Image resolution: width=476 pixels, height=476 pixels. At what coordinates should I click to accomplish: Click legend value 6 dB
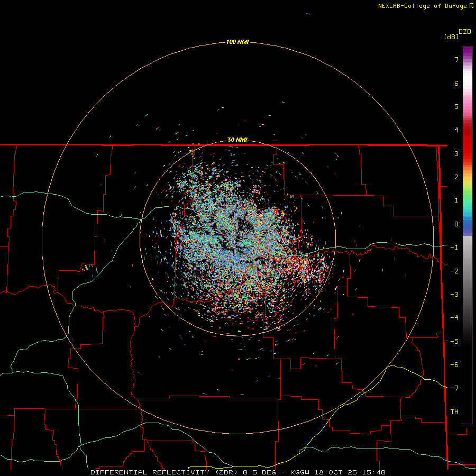pos(456,83)
